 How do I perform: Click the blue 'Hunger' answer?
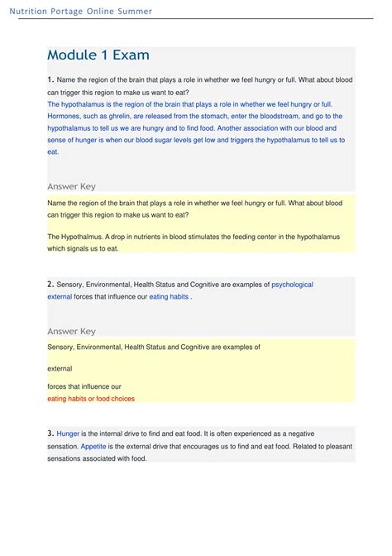coord(68,434)
